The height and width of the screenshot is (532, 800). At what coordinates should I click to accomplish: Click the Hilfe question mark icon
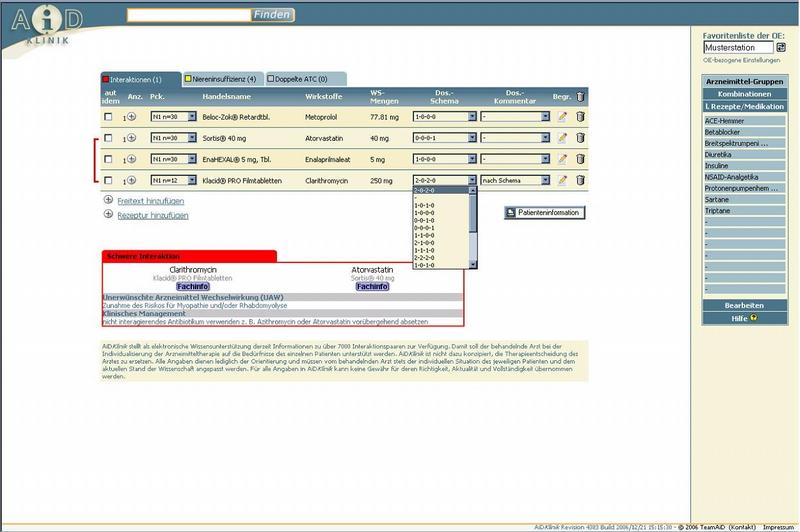click(754, 318)
